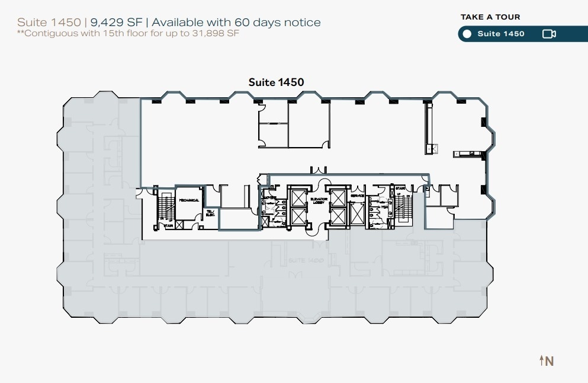Click the Mechanical room label
Viewport: 588px width, 383px height.
click(189, 200)
